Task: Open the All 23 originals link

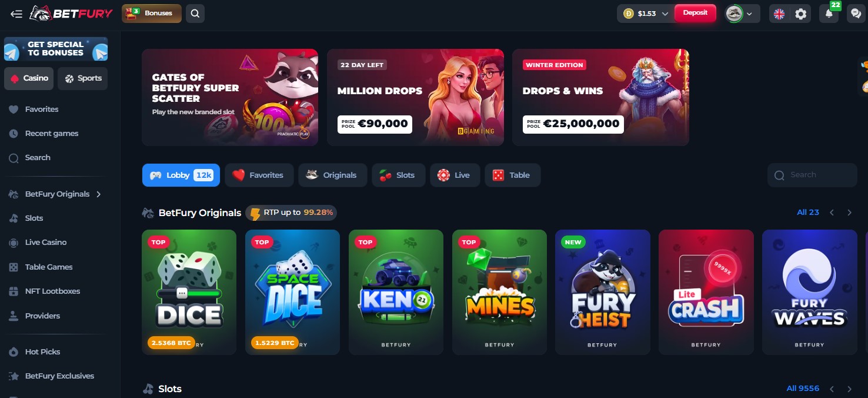Action: point(807,212)
